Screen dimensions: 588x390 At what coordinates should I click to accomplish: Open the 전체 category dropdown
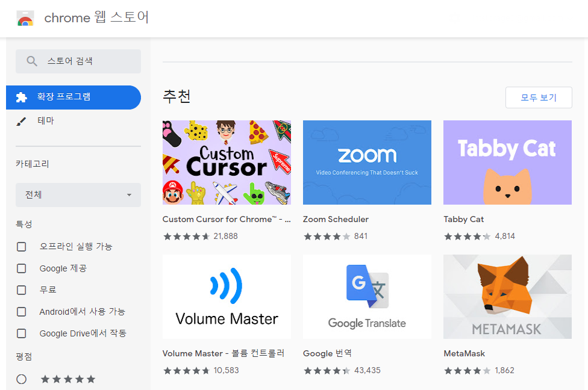point(78,195)
